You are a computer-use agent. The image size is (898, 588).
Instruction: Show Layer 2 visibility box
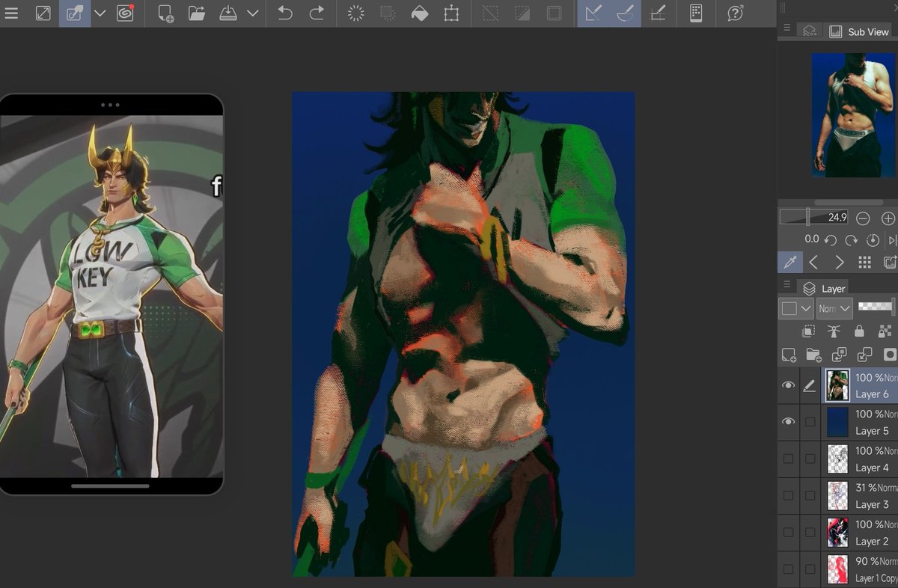click(788, 532)
